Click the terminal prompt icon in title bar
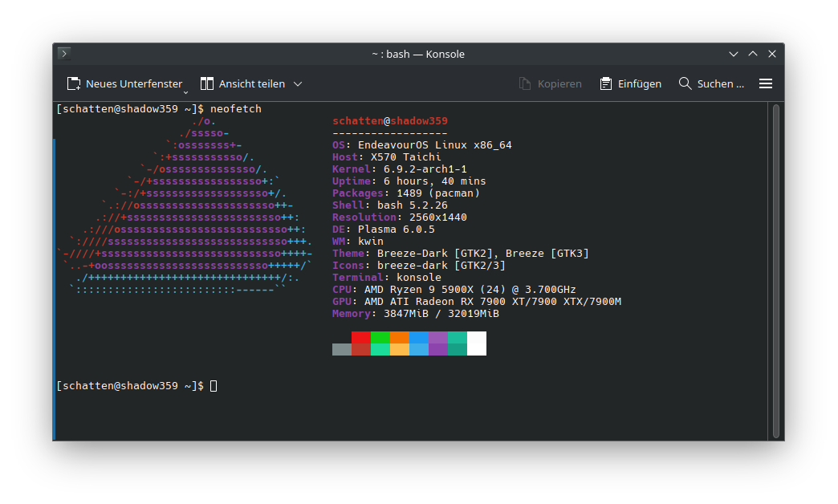838x504 pixels. coord(64,54)
